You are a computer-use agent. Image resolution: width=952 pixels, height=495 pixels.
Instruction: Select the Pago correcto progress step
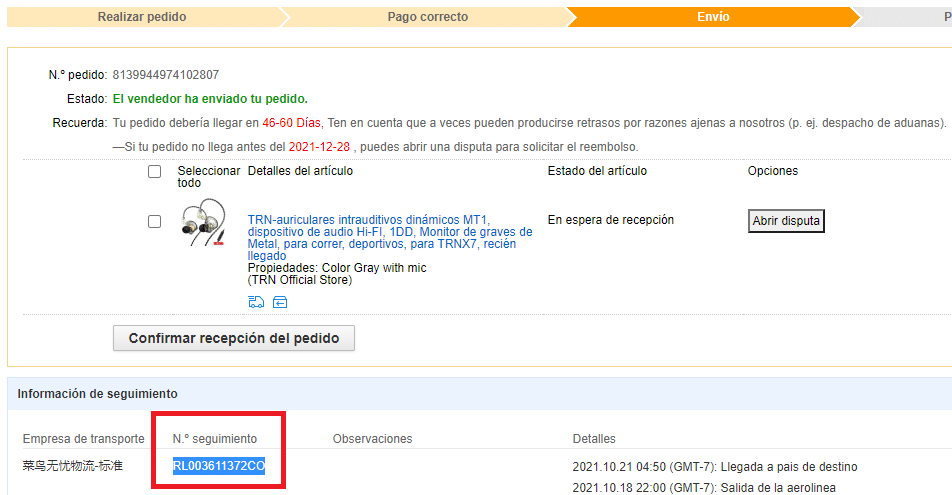pos(428,17)
